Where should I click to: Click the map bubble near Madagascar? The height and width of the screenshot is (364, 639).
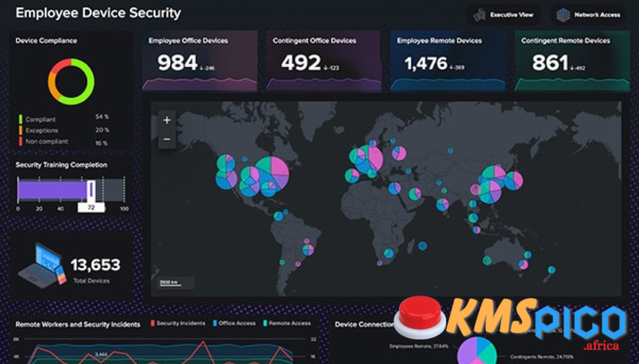coord(423,245)
